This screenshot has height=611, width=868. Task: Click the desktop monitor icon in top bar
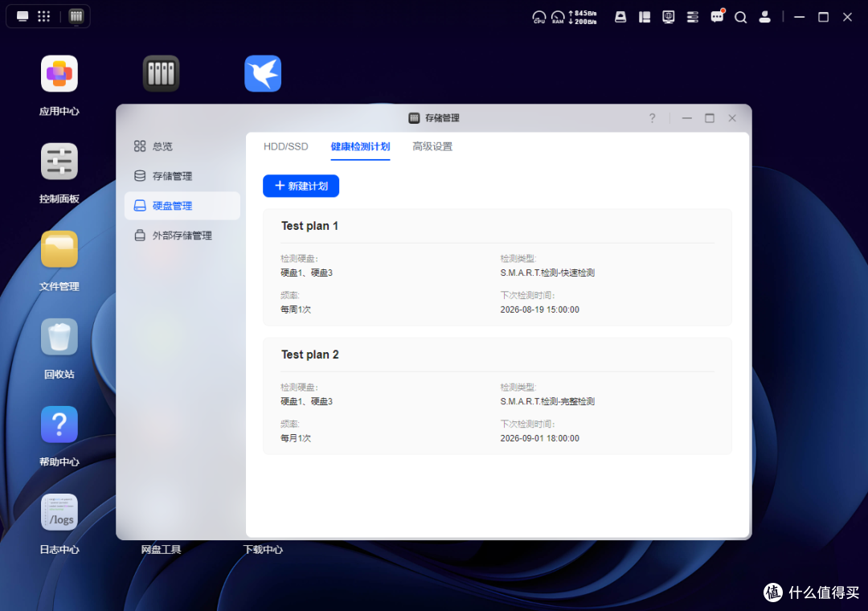(x=23, y=16)
